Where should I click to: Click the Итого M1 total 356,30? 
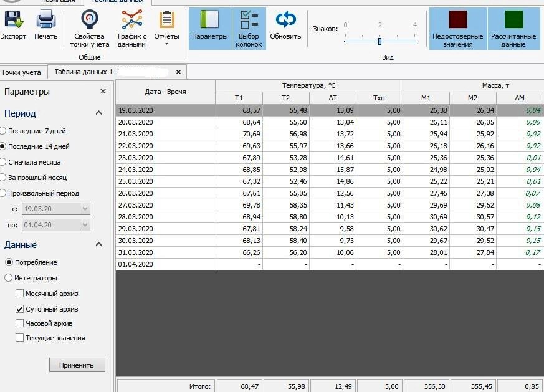coord(426,386)
